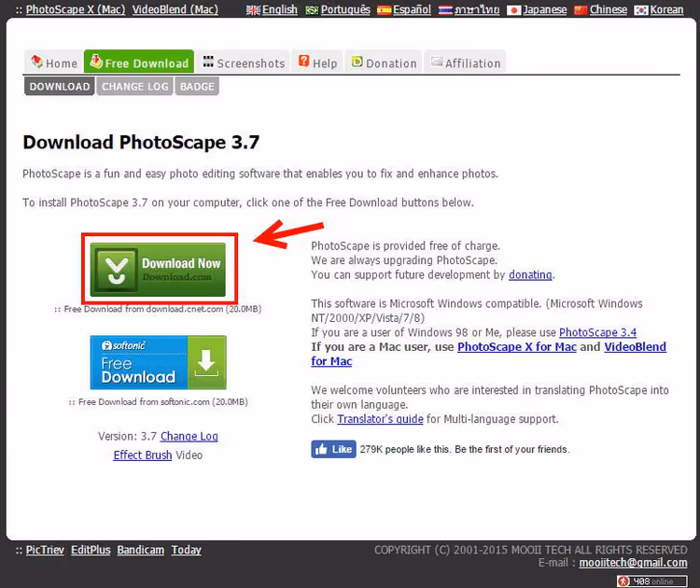This screenshot has width=700, height=588.
Task: Open the Affiliation tab
Action: point(465,62)
